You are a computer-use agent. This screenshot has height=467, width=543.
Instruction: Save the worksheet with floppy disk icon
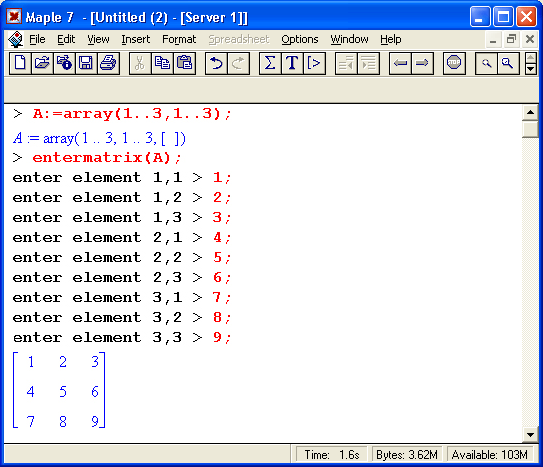(86, 63)
